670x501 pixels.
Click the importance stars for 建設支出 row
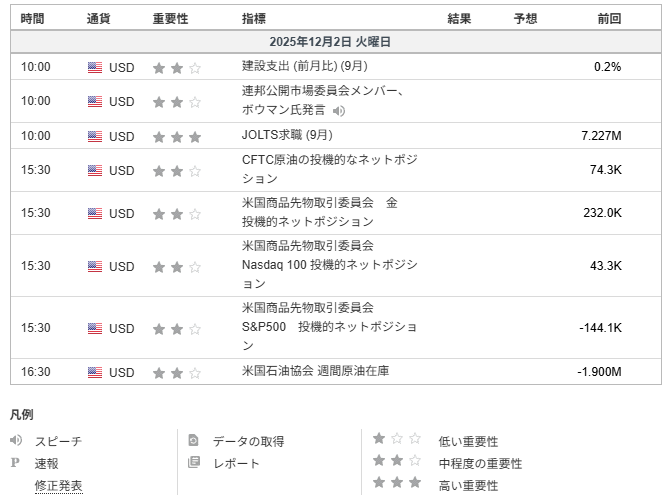click(x=176, y=67)
